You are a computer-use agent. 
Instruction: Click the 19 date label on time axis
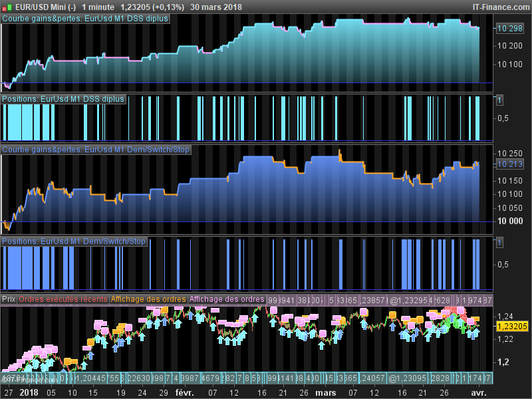(121, 393)
